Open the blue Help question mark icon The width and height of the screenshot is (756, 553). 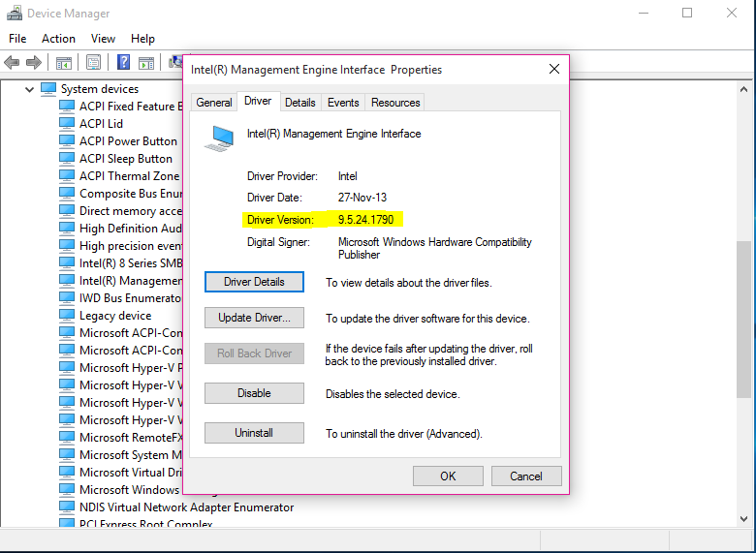(x=123, y=62)
